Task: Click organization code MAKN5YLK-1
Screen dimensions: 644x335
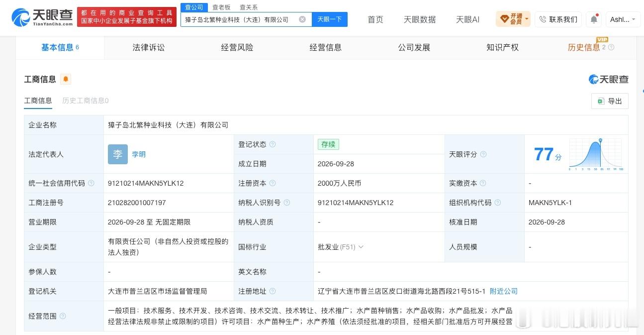Action: 550,203
